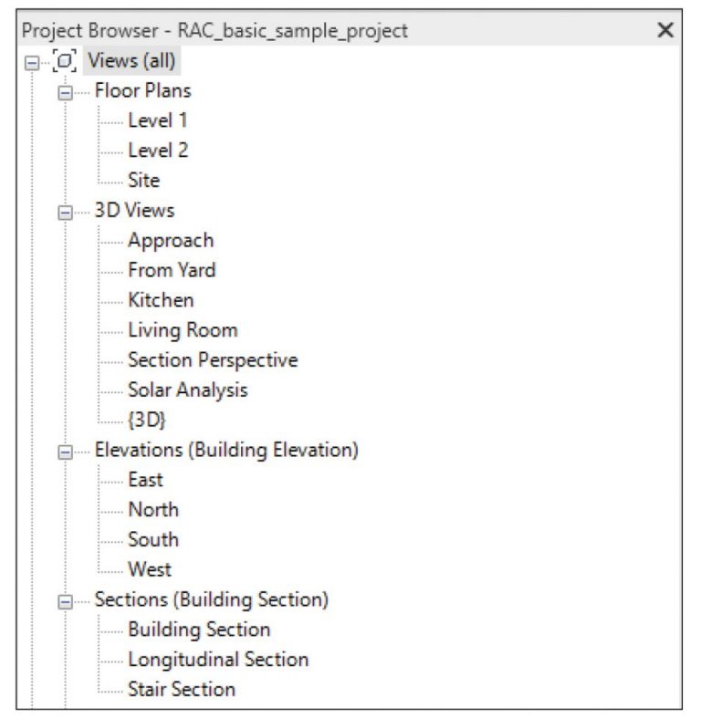The width and height of the screenshot is (701, 728).
Task: Collapse Elevations (Building Elevation) group
Action: click(65, 451)
